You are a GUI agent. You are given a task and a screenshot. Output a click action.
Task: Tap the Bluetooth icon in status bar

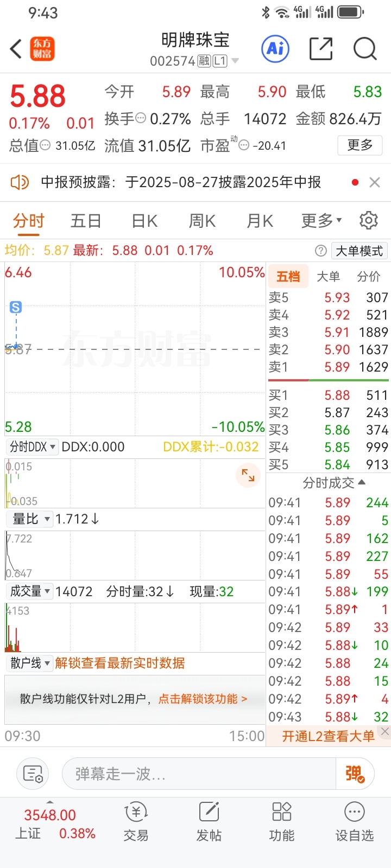pos(266,12)
